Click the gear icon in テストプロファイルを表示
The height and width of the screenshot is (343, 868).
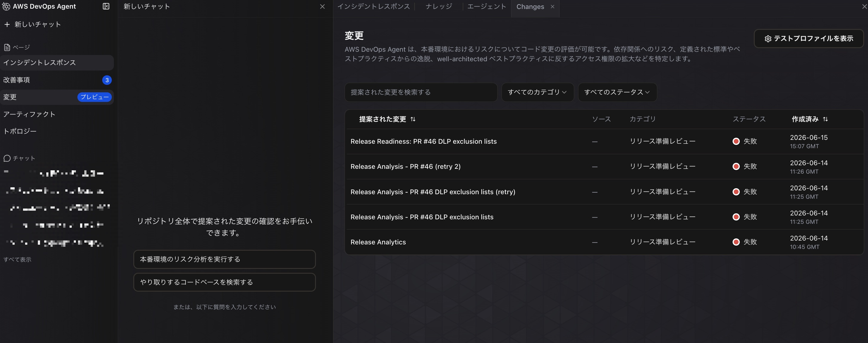[768, 39]
